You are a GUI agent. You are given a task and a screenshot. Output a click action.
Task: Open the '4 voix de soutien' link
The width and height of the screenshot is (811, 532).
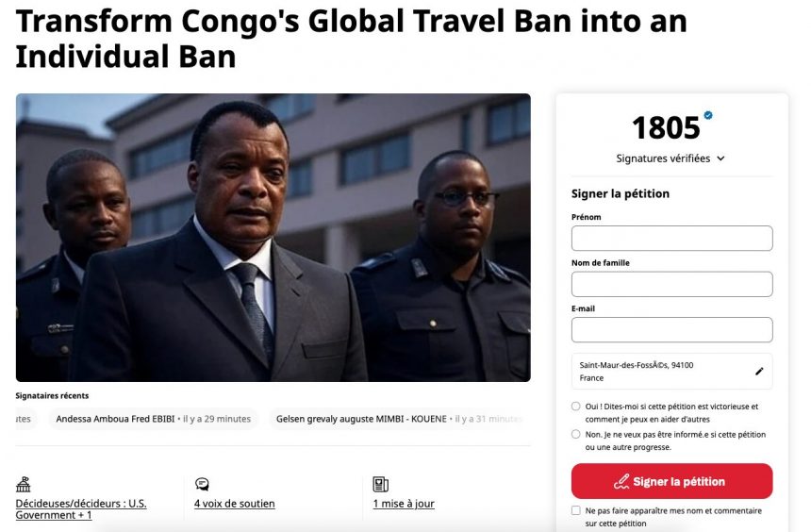234,504
